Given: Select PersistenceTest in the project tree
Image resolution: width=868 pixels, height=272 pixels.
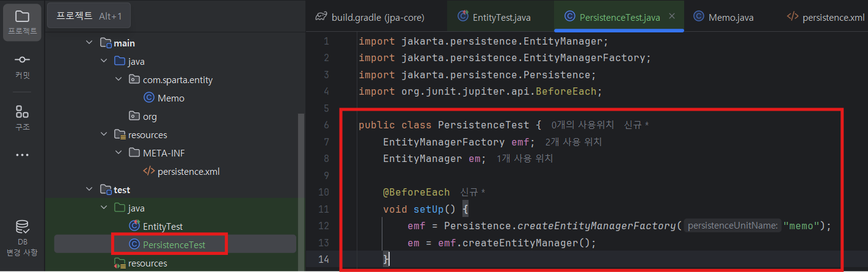Looking at the screenshot, I should pos(174,244).
